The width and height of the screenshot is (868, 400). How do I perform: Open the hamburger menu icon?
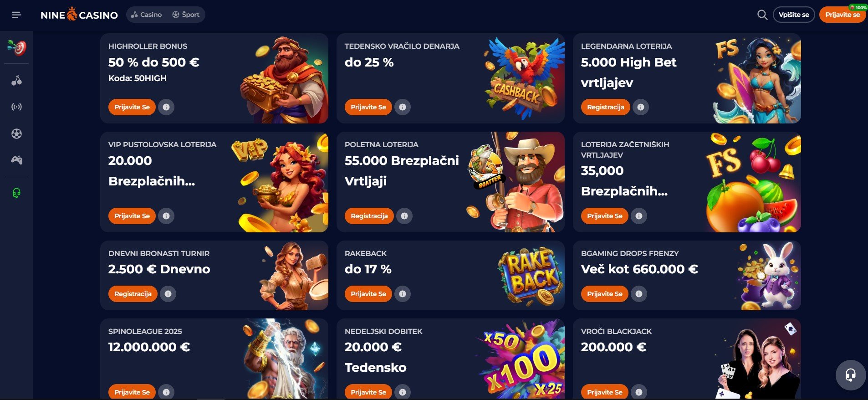click(16, 15)
